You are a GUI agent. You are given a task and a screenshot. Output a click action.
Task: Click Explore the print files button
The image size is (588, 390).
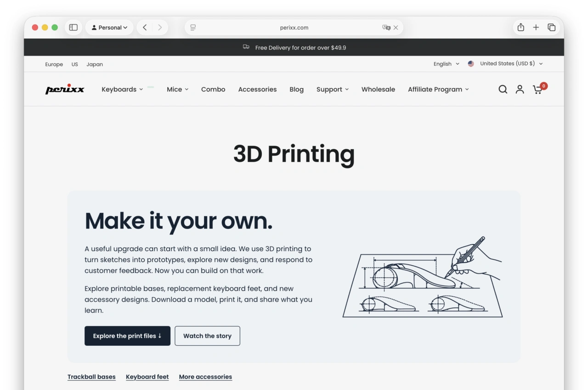point(127,336)
